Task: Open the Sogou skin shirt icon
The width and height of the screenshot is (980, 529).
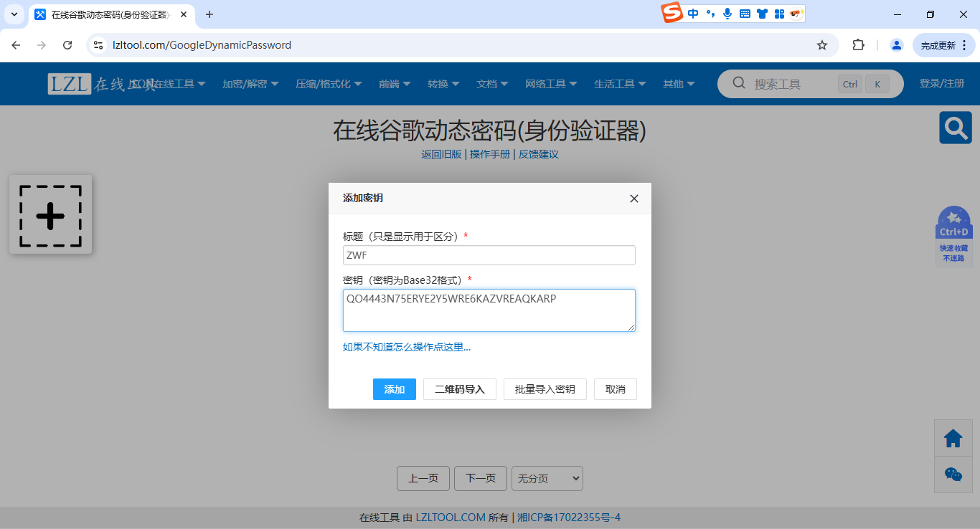Action: tap(762, 14)
